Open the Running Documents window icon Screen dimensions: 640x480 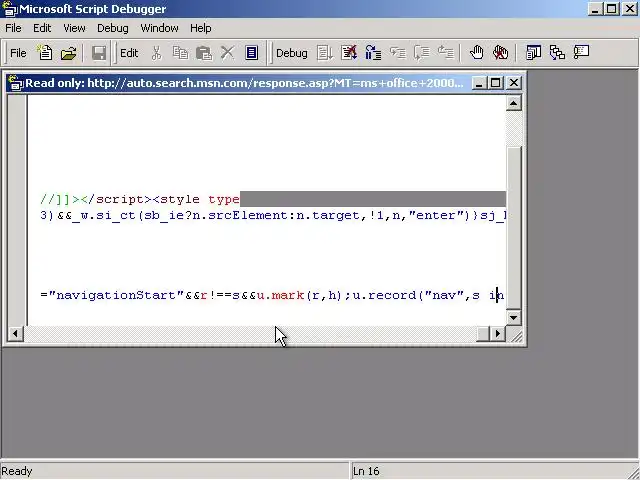533,53
